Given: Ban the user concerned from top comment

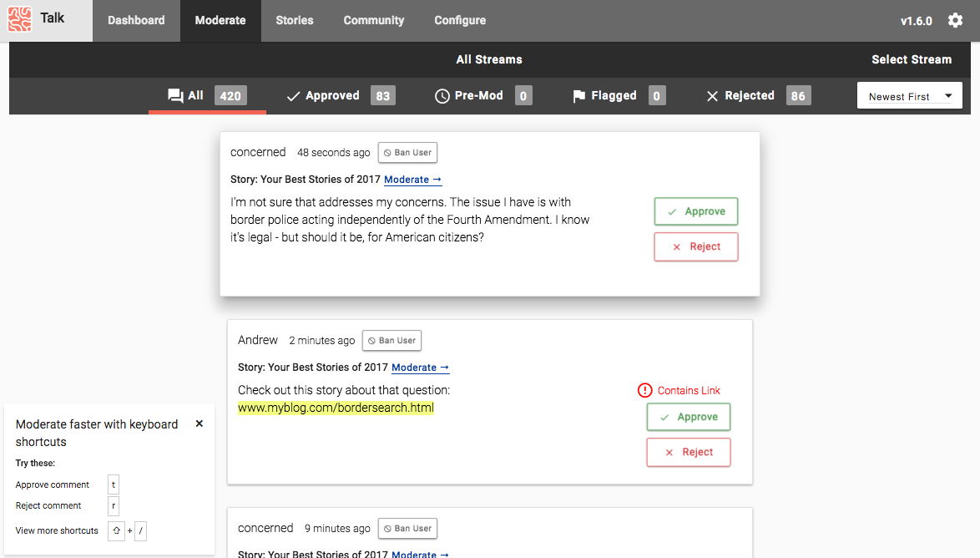Looking at the screenshot, I should click(x=407, y=153).
